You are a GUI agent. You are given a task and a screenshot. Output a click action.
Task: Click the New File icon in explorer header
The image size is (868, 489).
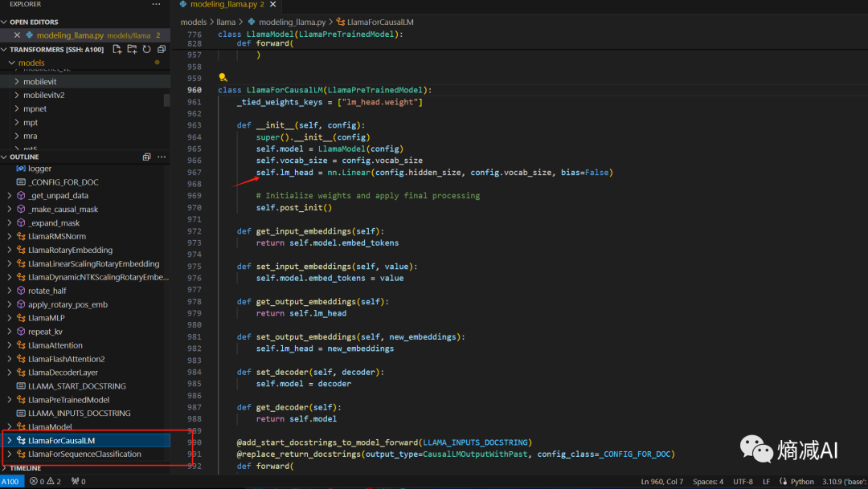117,49
